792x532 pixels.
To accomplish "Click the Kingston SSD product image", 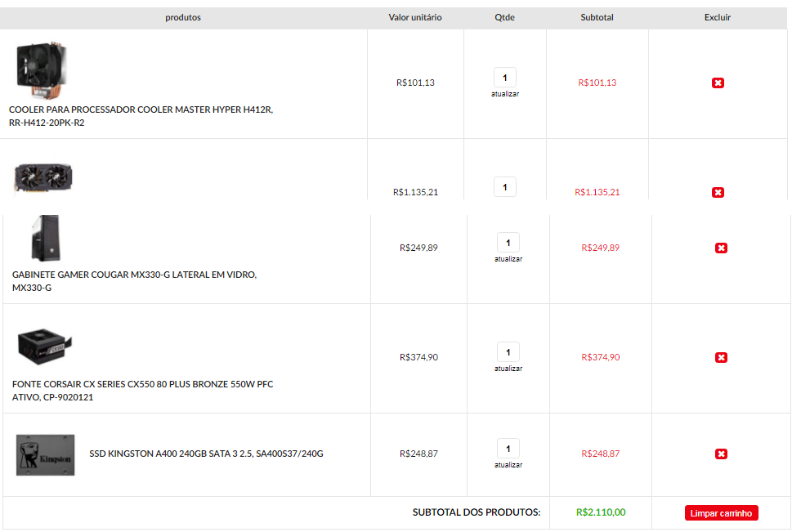I will coord(46,454).
